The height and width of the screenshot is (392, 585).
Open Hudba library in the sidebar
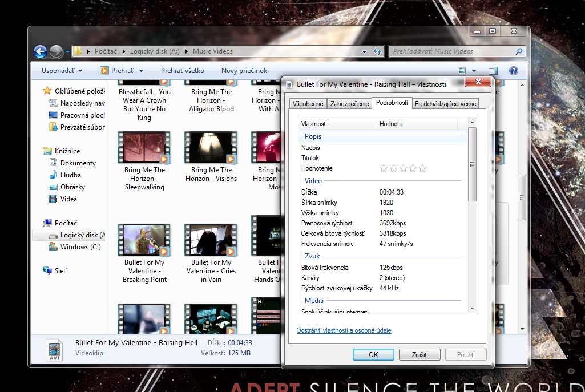(70, 175)
